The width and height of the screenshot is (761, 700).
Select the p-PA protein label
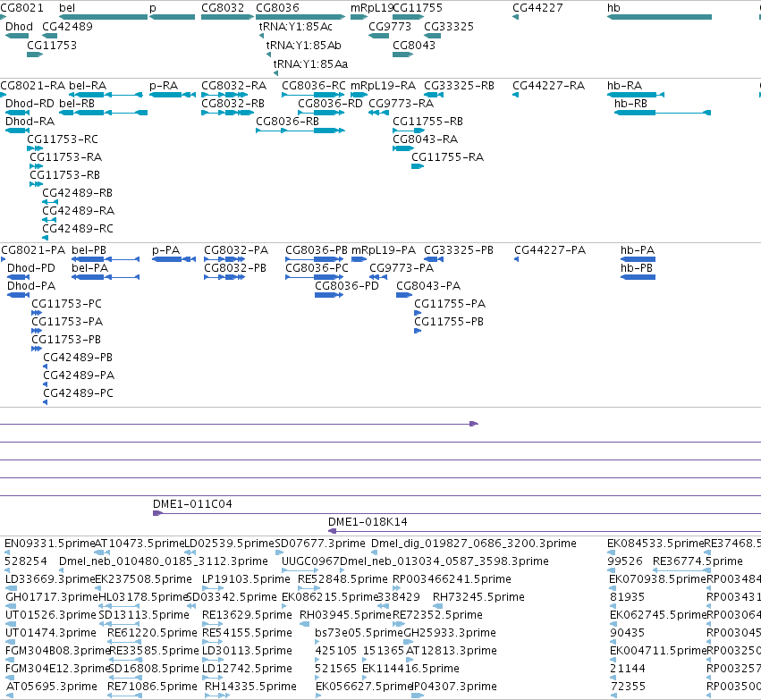pyautogui.click(x=166, y=250)
